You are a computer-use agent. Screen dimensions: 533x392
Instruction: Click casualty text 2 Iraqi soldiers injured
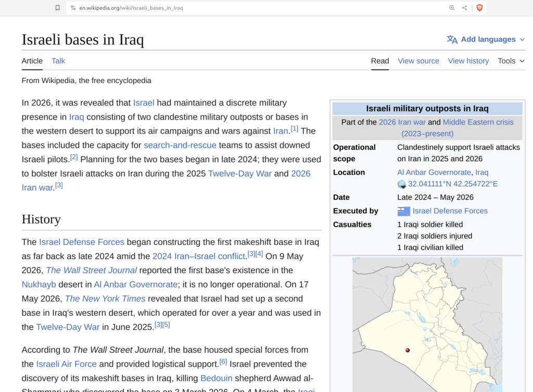[435, 236]
